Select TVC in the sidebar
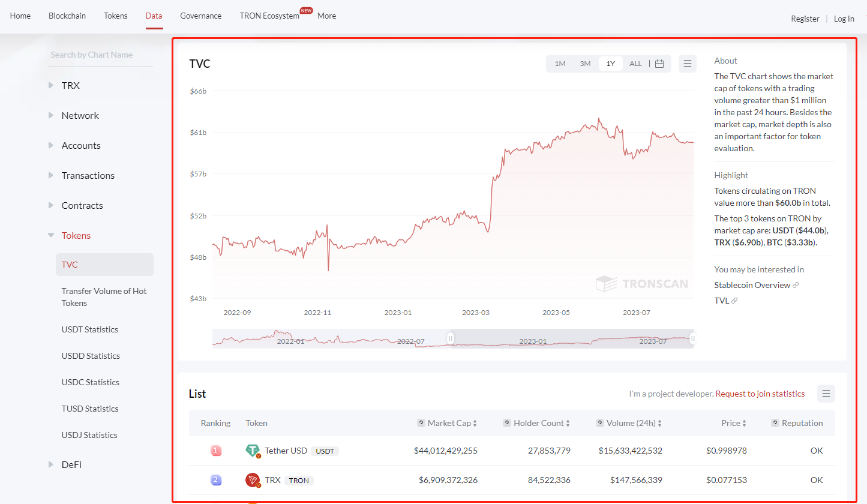Viewport: 867px width, 504px height. 104,265
